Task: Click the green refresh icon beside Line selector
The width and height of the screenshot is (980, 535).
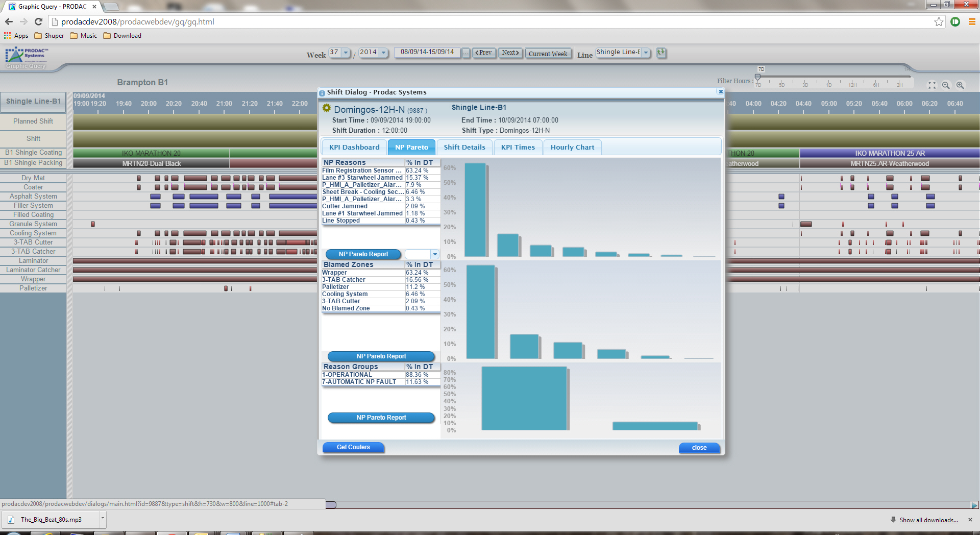Action: (x=661, y=53)
